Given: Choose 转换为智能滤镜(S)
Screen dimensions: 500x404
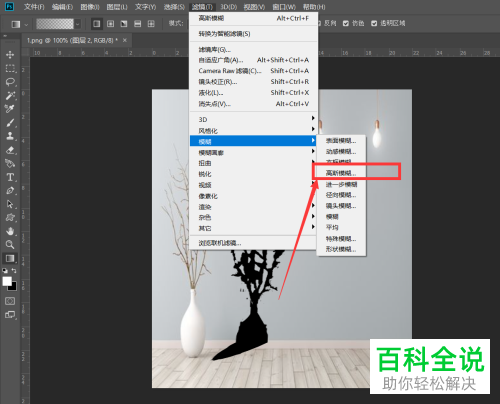Looking at the screenshot, I should 252,34.
